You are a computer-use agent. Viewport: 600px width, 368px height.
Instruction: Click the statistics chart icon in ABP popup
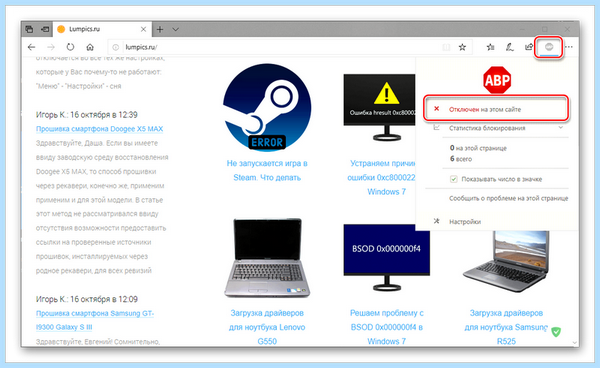[x=437, y=128]
